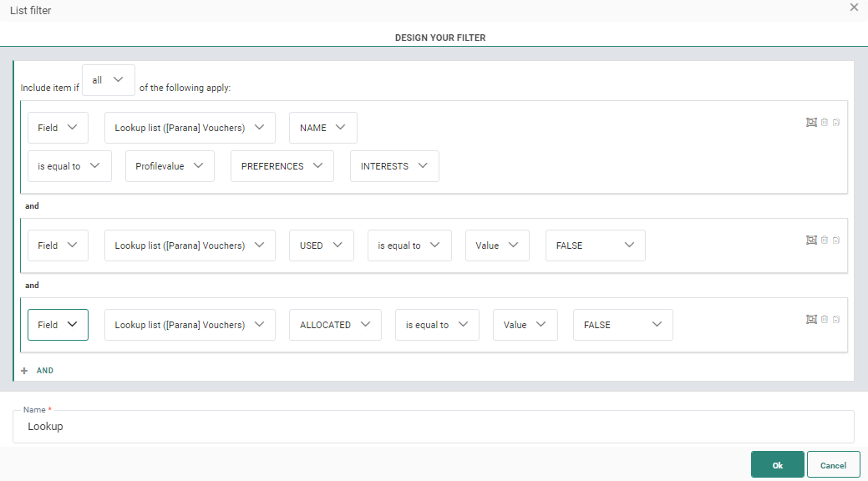This screenshot has width=868, height=481.
Task: Collapse the USED condition row
Action: 836,240
